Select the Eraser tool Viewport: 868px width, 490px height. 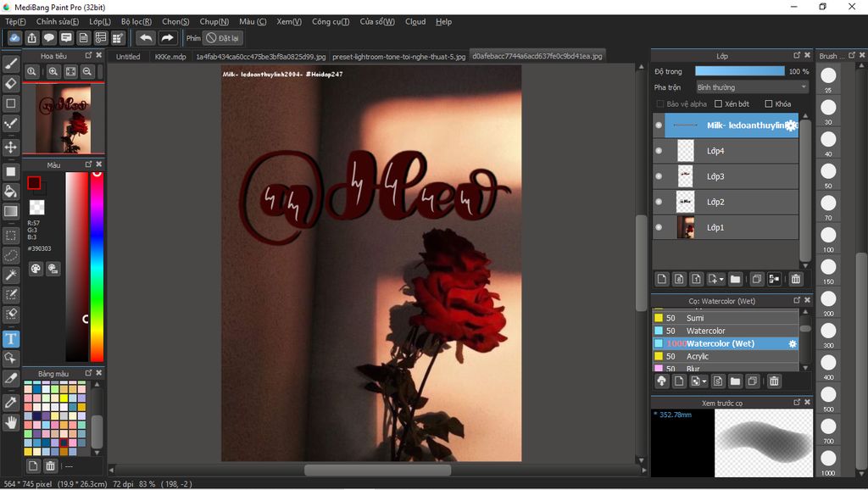[x=10, y=84]
